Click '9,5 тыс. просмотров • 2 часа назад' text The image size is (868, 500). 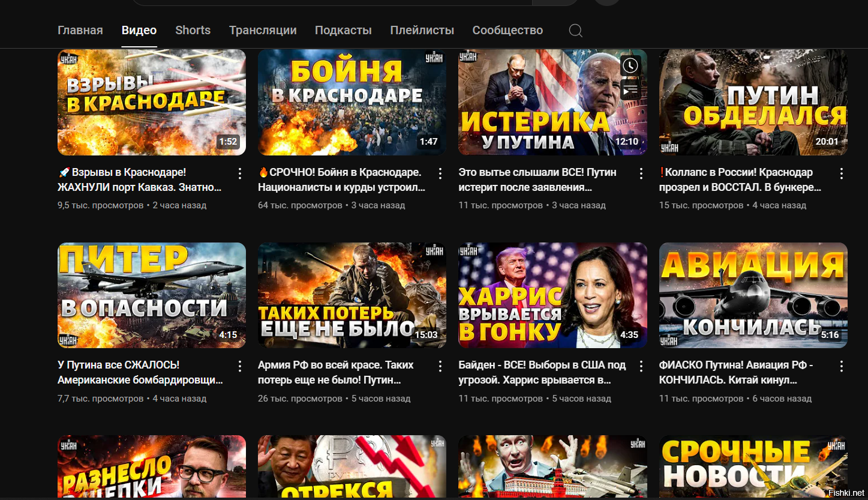point(132,205)
